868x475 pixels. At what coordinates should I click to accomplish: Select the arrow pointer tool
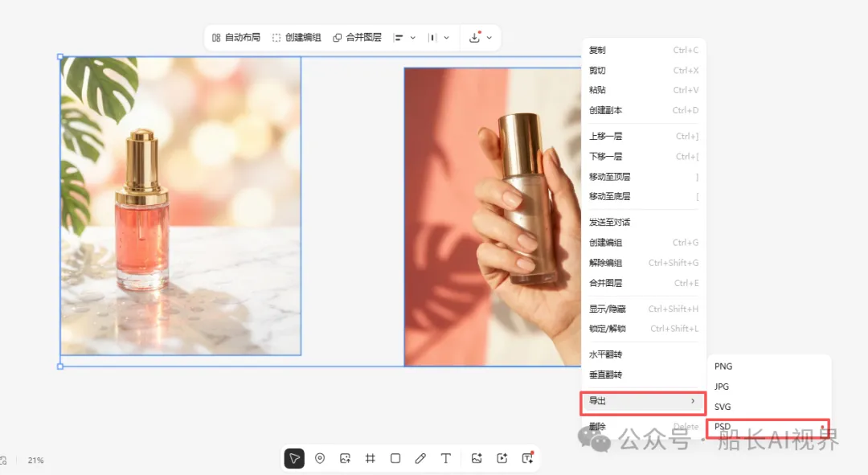tap(294, 458)
